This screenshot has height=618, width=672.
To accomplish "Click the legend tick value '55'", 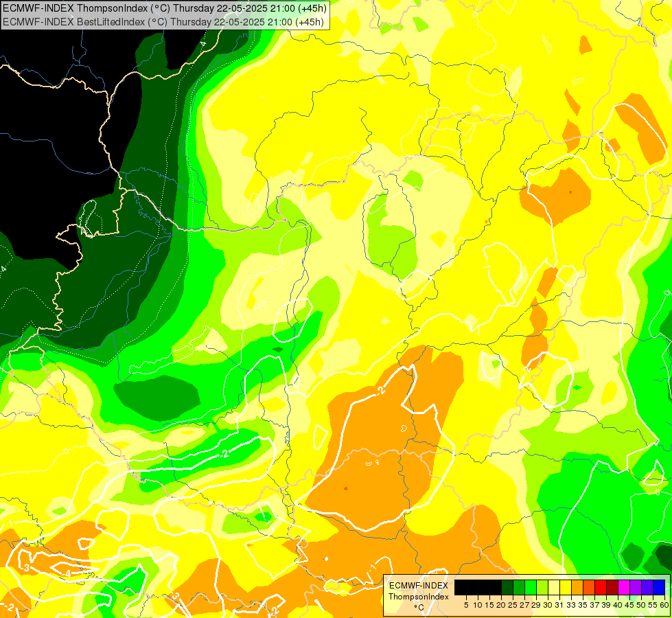I will (653, 605).
